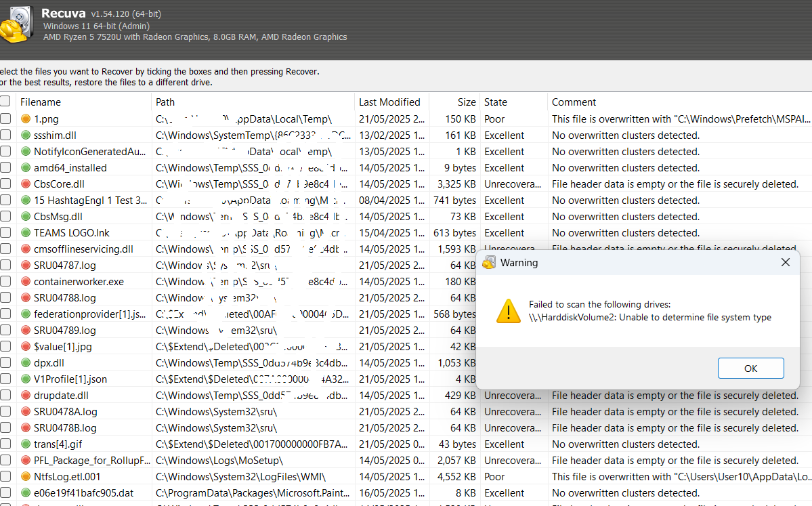Click the red status dot of SRU04787.log

point(25,265)
